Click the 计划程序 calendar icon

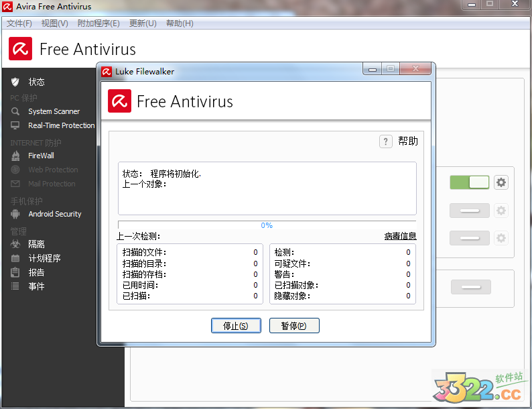(x=15, y=258)
